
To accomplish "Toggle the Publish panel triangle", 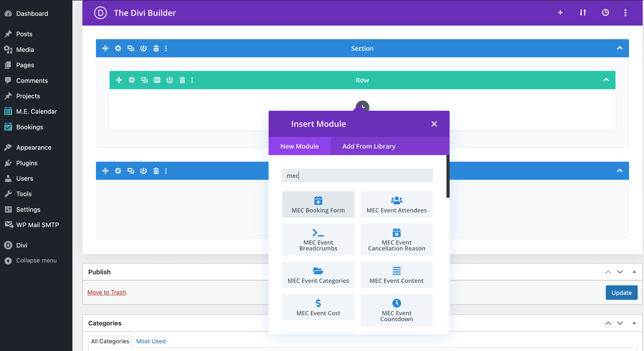I will coord(634,272).
